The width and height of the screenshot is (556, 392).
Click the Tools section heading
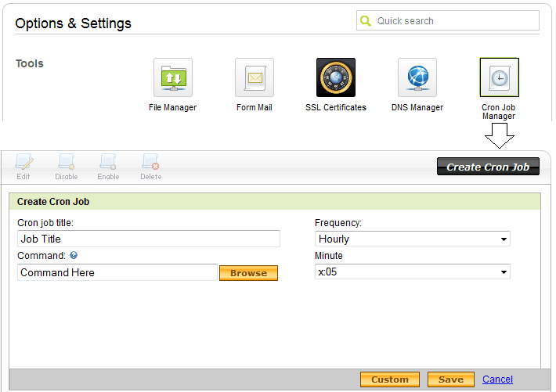[x=30, y=63]
